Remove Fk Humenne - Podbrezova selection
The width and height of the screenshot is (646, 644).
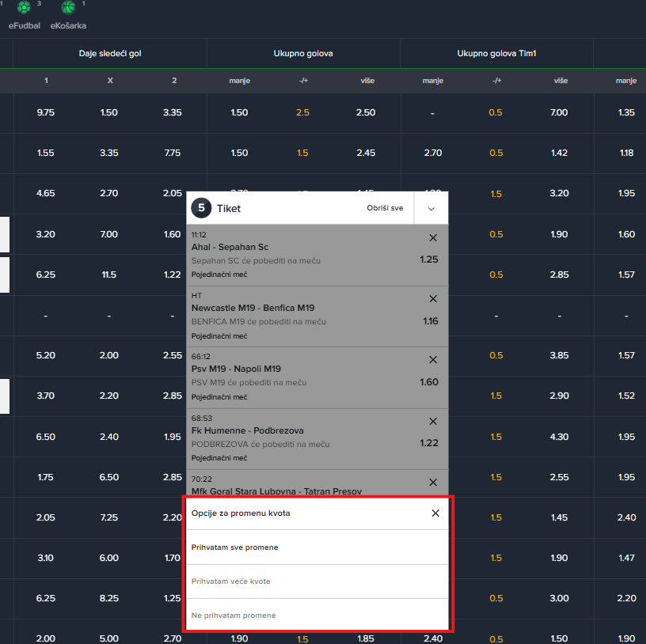[x=433, y=422]
